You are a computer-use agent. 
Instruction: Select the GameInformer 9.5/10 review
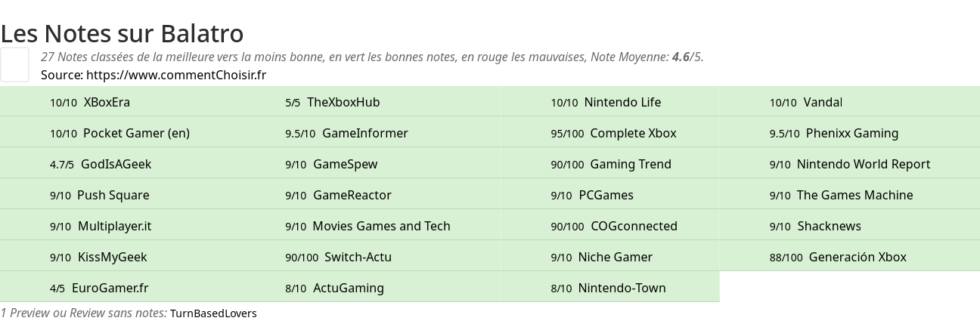(365, 133)
